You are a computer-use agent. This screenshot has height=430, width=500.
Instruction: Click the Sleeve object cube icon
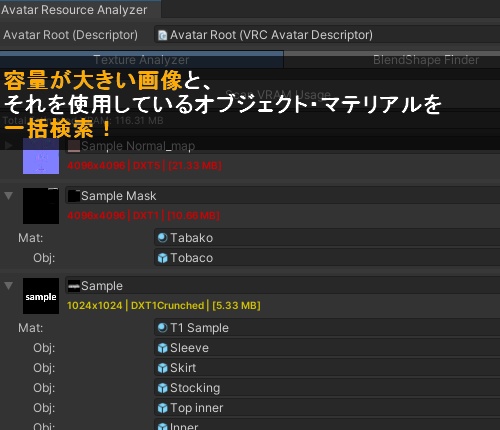(162, 348)
